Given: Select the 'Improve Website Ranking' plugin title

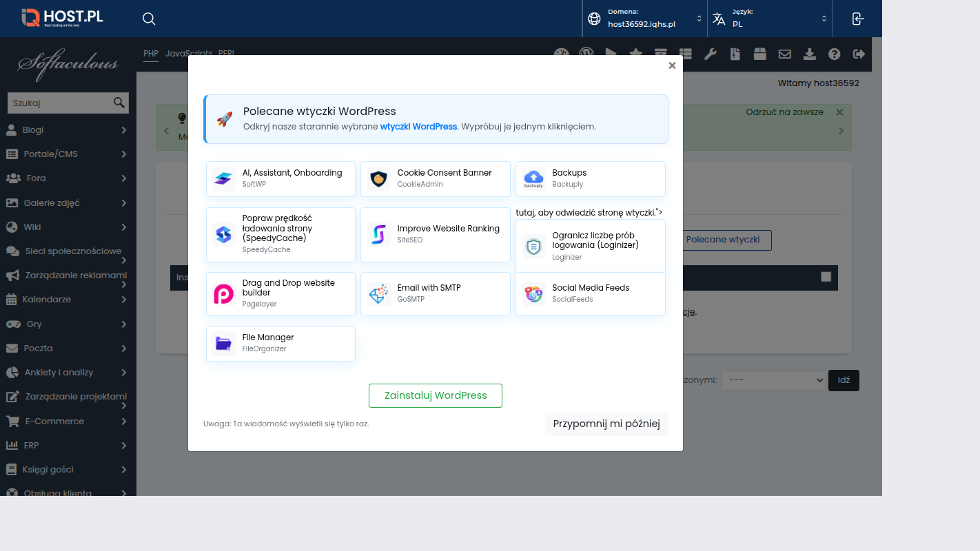Looking at the screenshot, I should 448,229.
